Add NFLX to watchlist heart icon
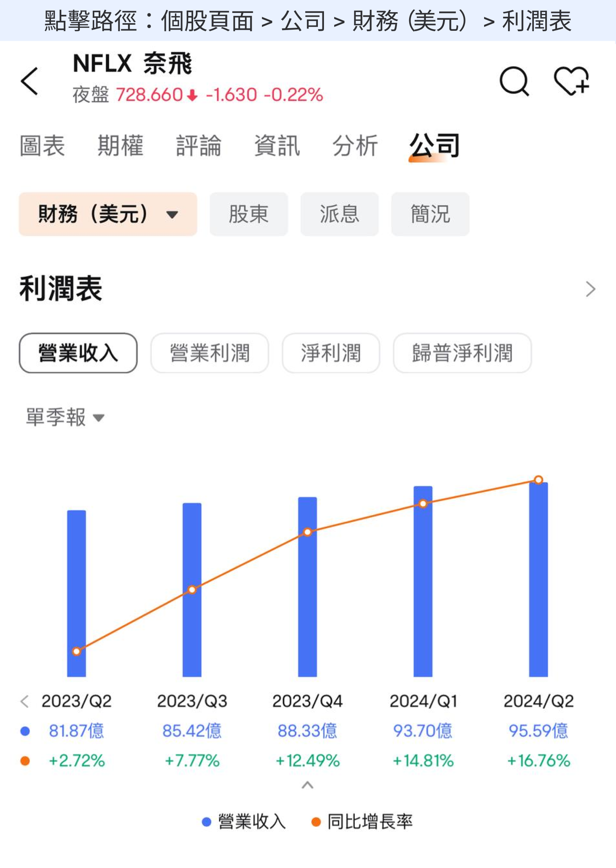616x868 pixels. (572, 81)
